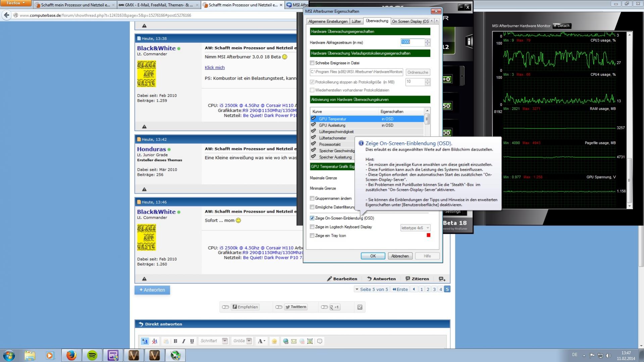Image resolution: width=644 pixels, height=362 pixels.
Task: Confirm the dialog with OK
Action: tap(373, 256)
